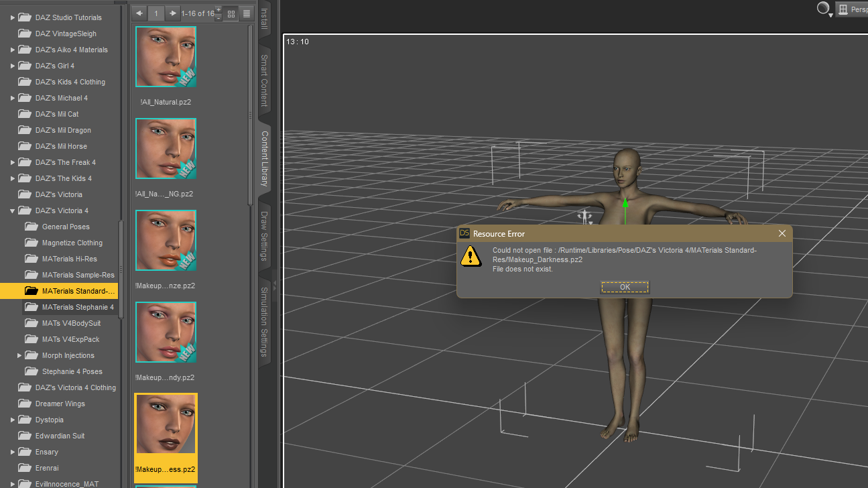Open the Stephanie 4 Poses folder
Viewport: 868px width, 488px height.
72,371
